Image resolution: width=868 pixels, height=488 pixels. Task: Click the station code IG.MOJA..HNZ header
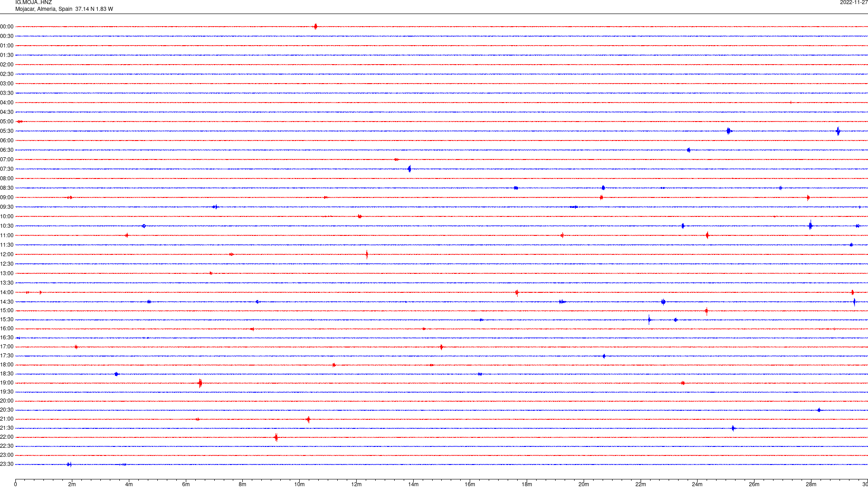(x=33, y=2)
